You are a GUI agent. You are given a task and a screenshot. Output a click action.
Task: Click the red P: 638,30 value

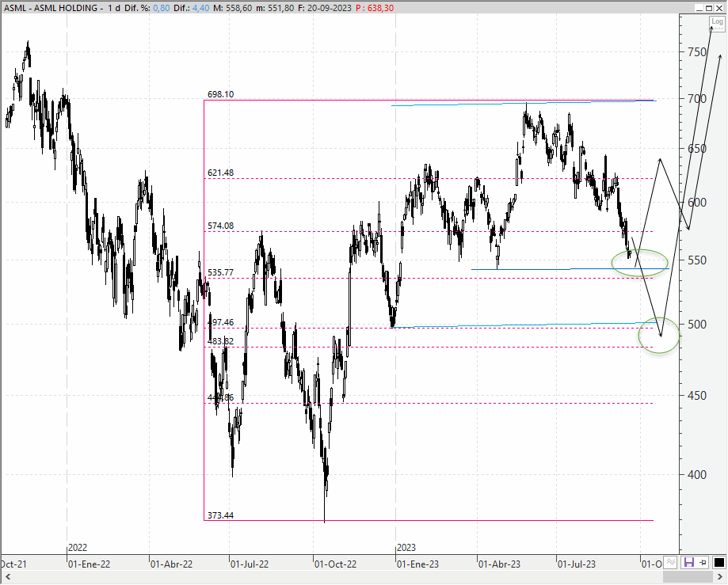(x=375, y=8)
